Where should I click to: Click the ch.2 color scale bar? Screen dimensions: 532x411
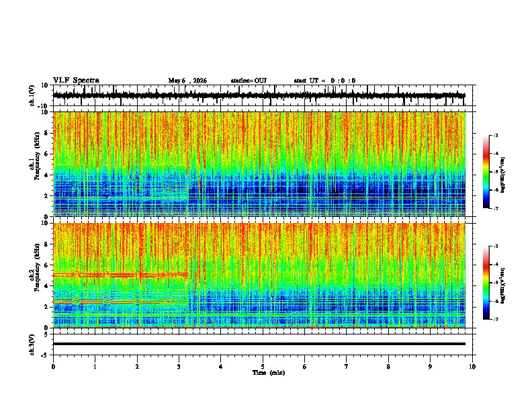click(486, 283)
